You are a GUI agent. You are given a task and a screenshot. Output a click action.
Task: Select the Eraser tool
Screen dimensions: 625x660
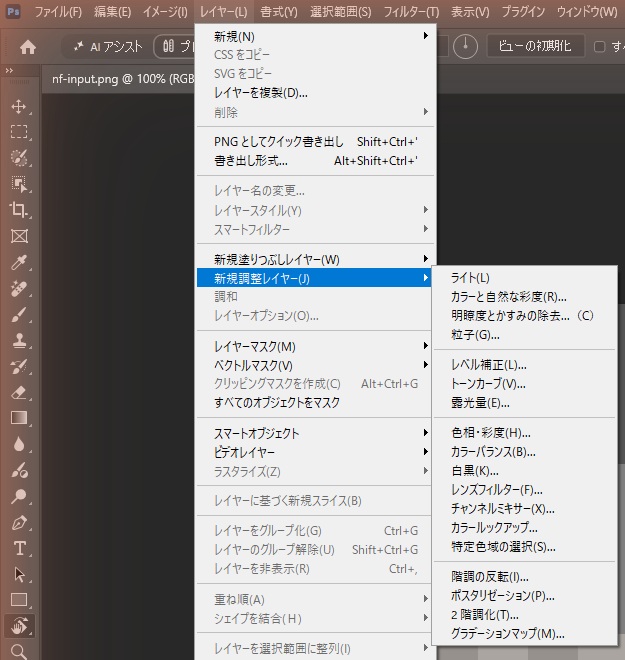click(19, 393)
